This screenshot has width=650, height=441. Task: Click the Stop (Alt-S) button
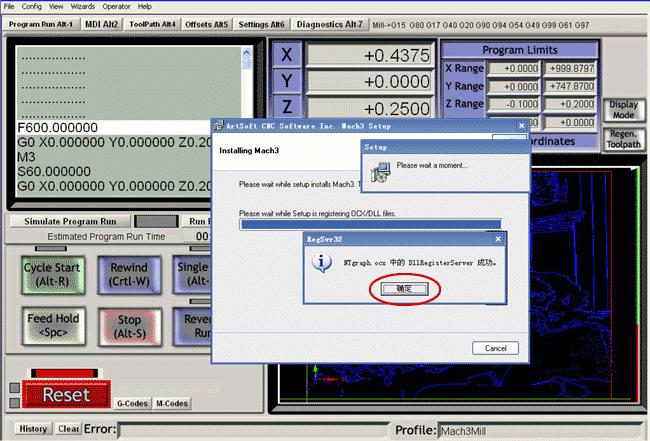point(130,327)
